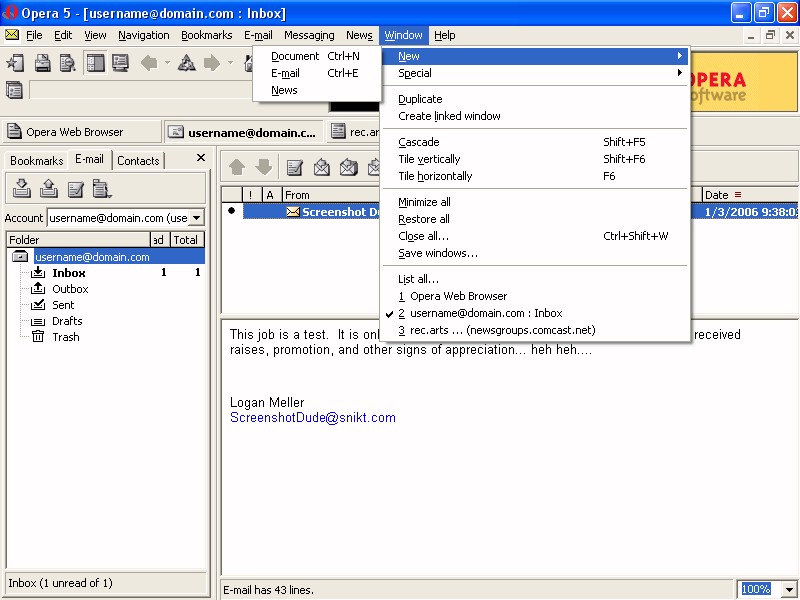This screenshot has height=600, width=800.
Task: Select Minimize all
Action: pyautogui.click(x=536, y=202)
